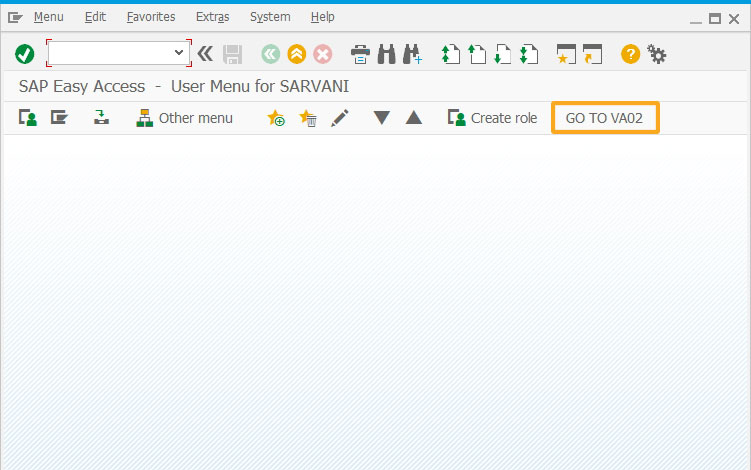751x470 pixels.
Task: Open the Help menu
Action: (x=322, y=17)
